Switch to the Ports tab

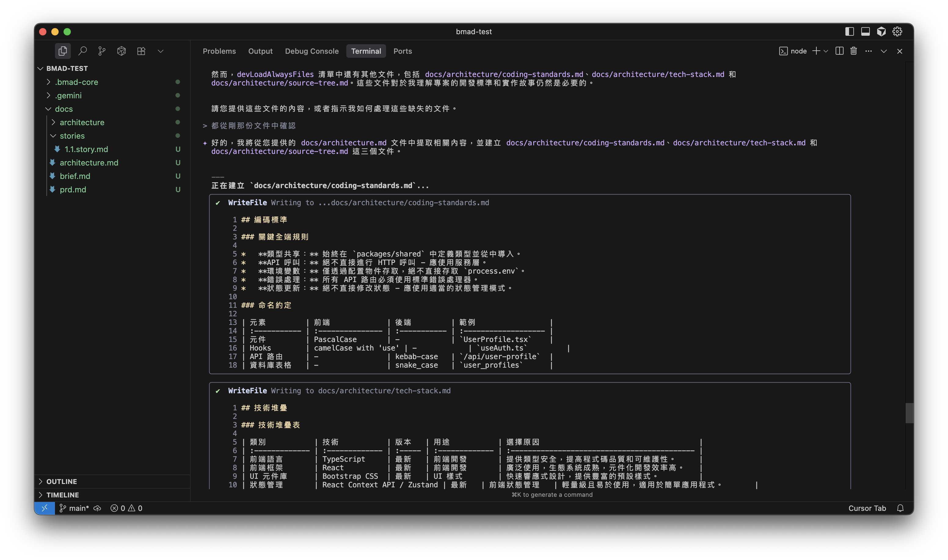pos(403,51)
